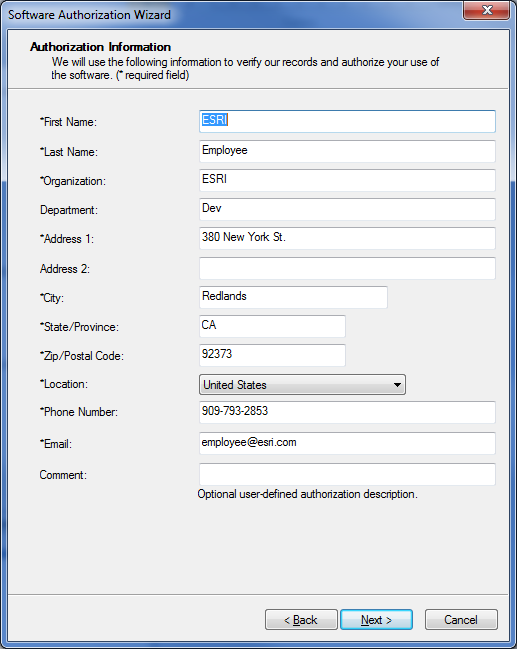Click the Phone Number input field
Viewport: 517px width, 649px height.
tap(347, 412)
